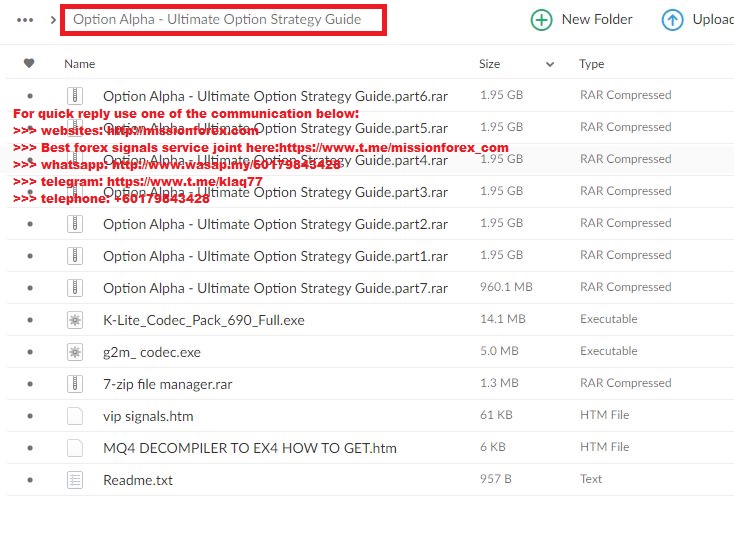The image size is (734, 549).
Task: Click file icon for vip signals.htm
Action: 75,416
